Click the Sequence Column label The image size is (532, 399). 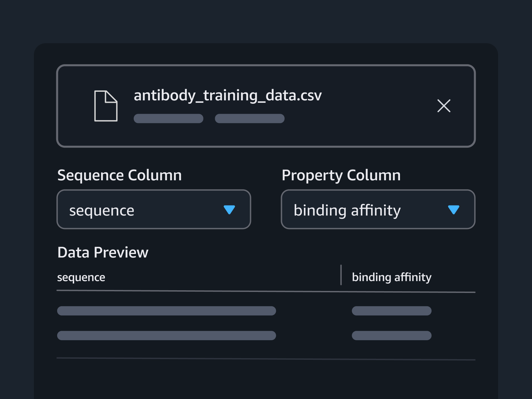[x=119, y=175]
